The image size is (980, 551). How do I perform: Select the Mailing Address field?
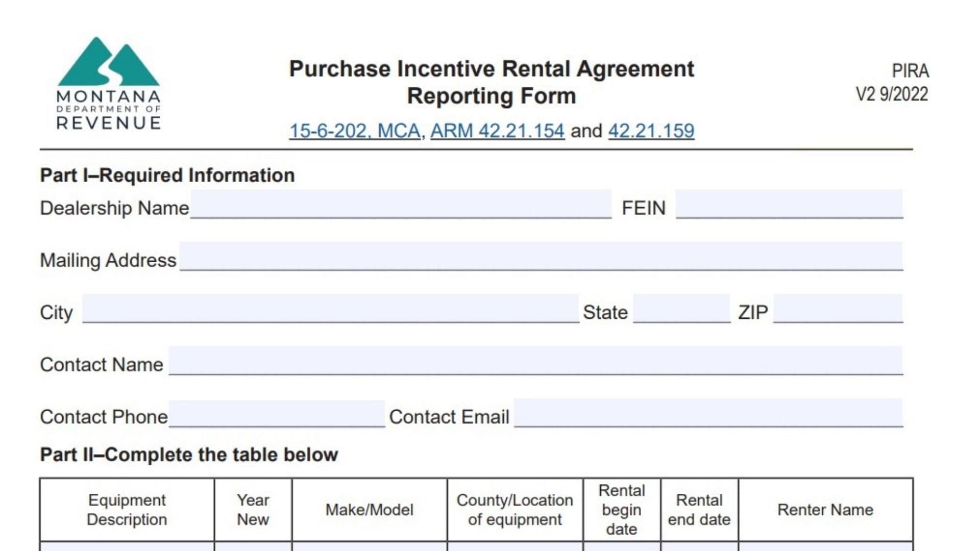click(541, 257)
